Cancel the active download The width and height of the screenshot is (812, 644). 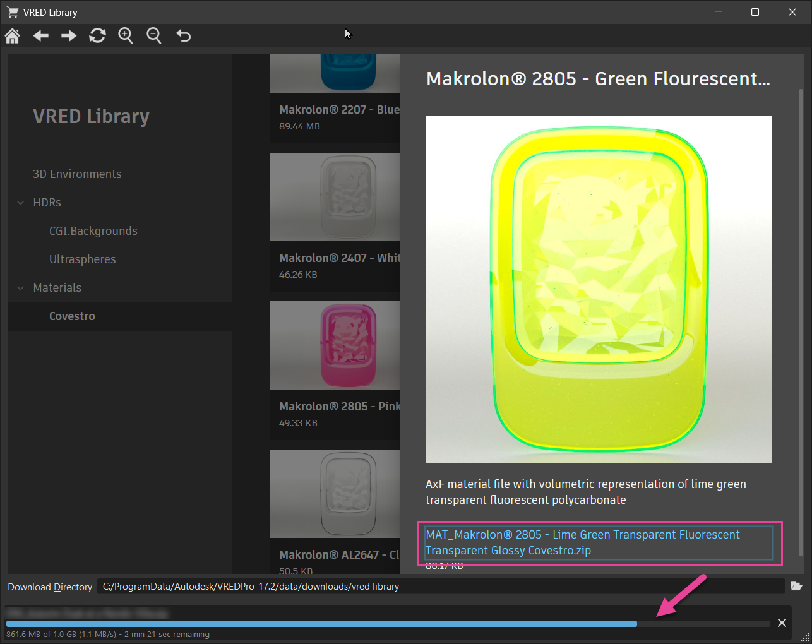[782, 623]
